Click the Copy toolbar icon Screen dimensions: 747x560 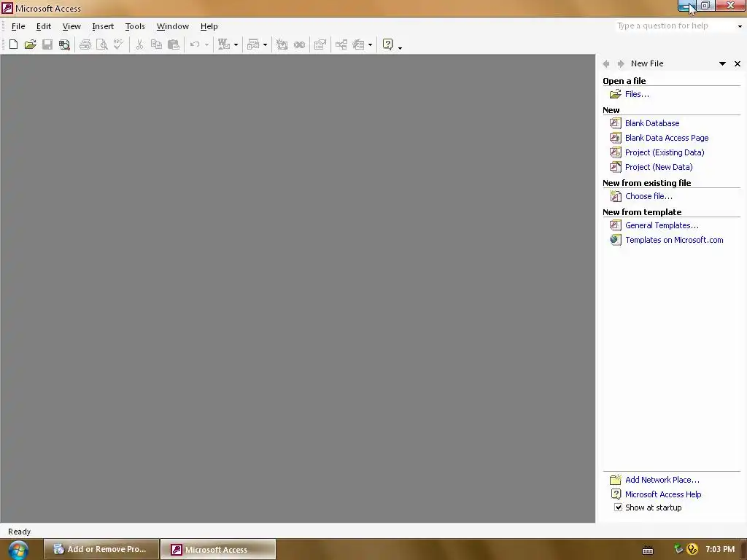pos(156,44)
